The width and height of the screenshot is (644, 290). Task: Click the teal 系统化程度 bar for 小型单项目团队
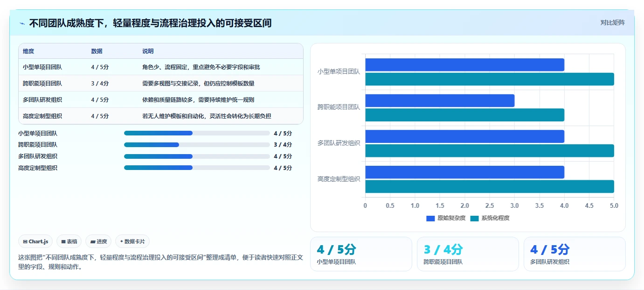click(490, 79)
